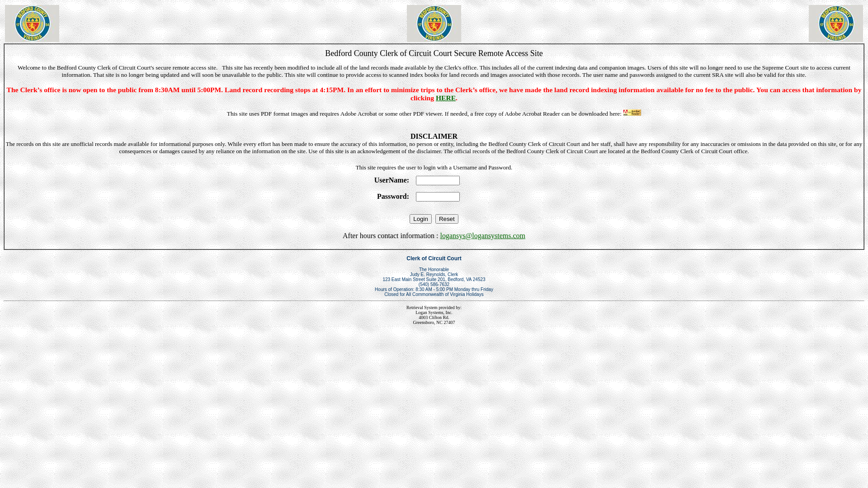
Task: Click the HERE link for land records
Action: [x=445, y=98]
